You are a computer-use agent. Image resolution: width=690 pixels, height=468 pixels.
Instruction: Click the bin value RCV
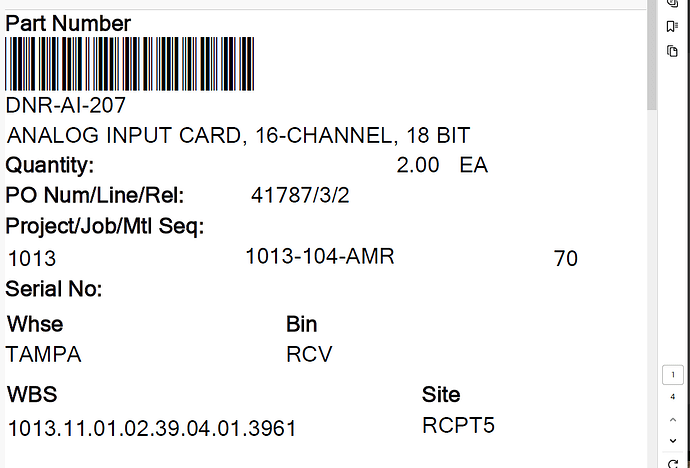(x=309, y=355)
